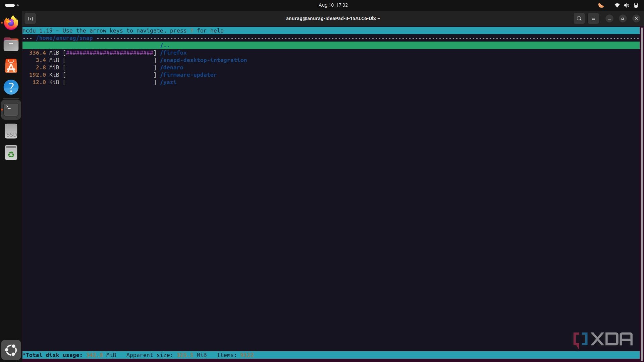
Task: Click the Items count in status bar
Action: [x=235, y=355]
